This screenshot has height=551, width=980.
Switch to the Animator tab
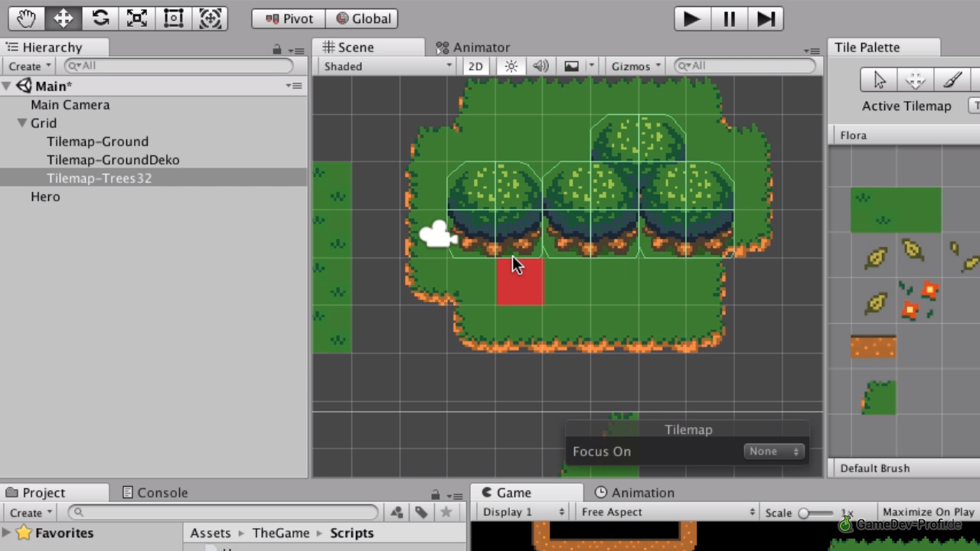coord(472,47)
